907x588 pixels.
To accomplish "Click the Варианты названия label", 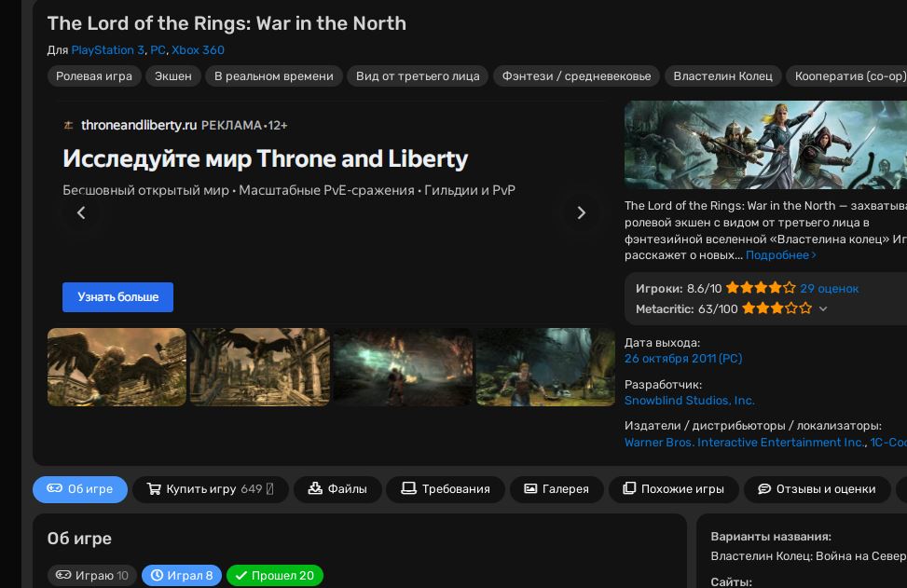I will (771, 537).
